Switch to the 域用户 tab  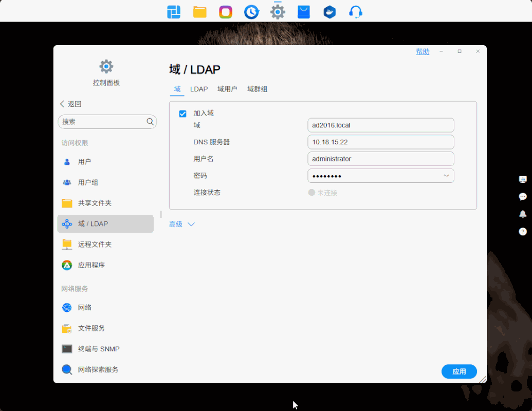click(227, 89)
